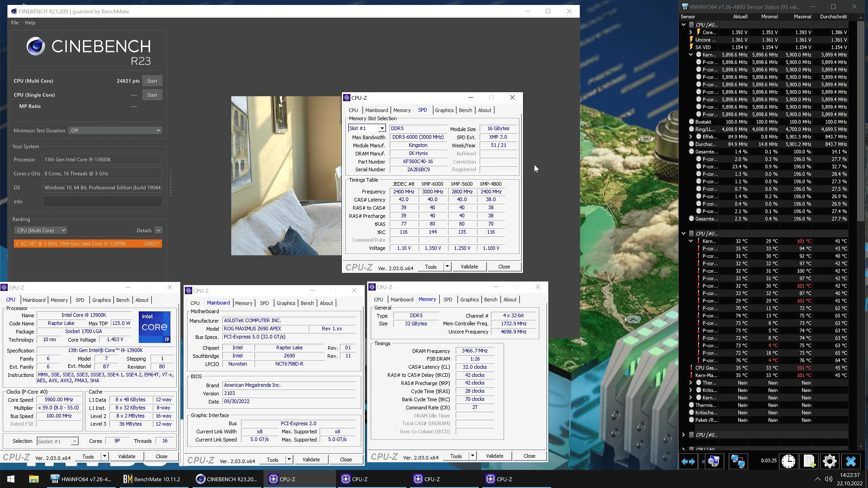
Task: Click HWiNFO log file add icon
Action: pyautogui.click(x=809, y=461)
